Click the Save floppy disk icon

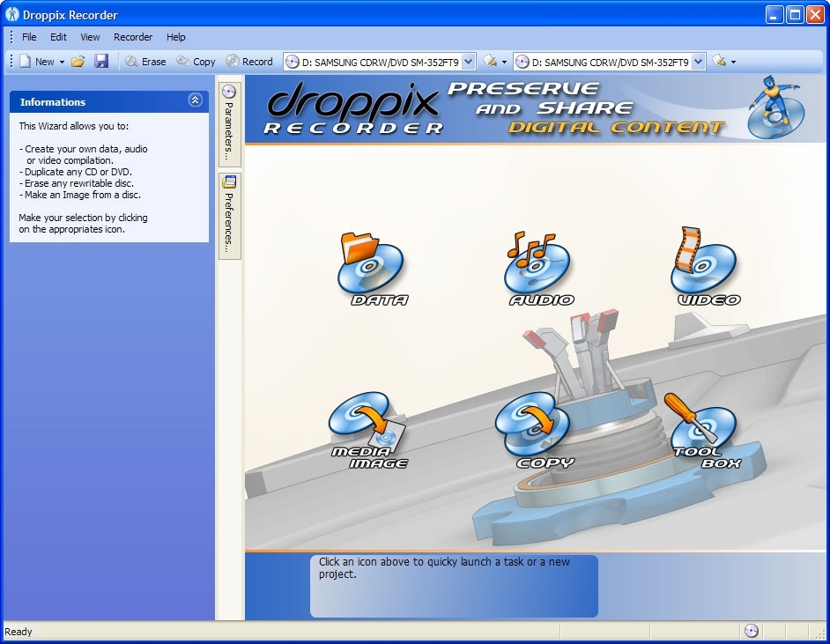(x=101, y=61)
